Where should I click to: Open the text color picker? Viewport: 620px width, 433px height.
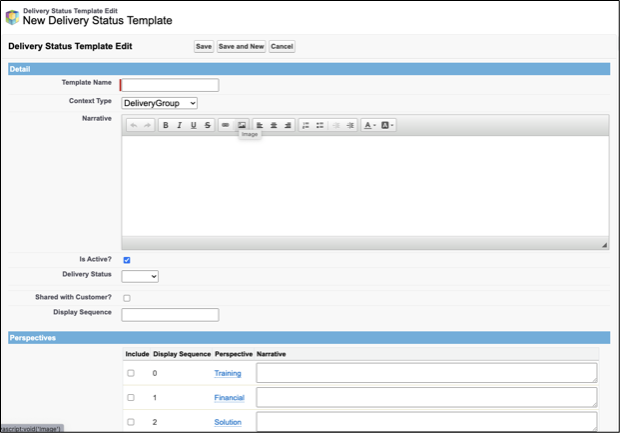370,125
